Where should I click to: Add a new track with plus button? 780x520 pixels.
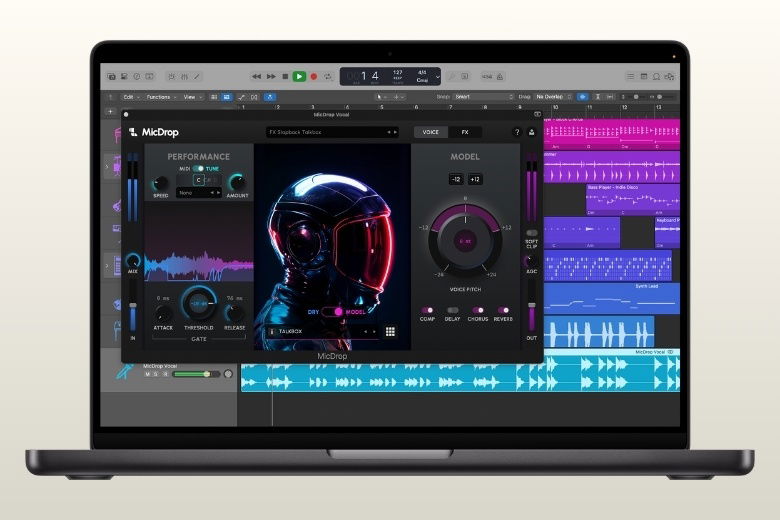[x=110, y=112]
